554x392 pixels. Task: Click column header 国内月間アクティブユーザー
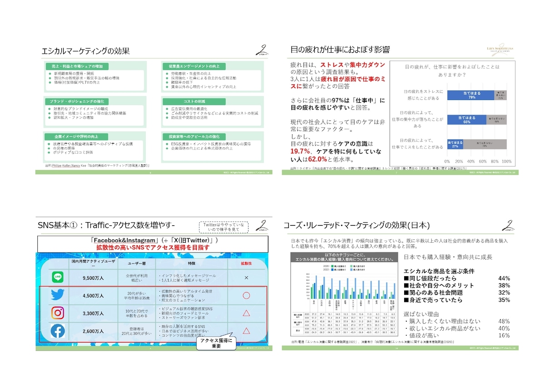[x=93, y=264]
